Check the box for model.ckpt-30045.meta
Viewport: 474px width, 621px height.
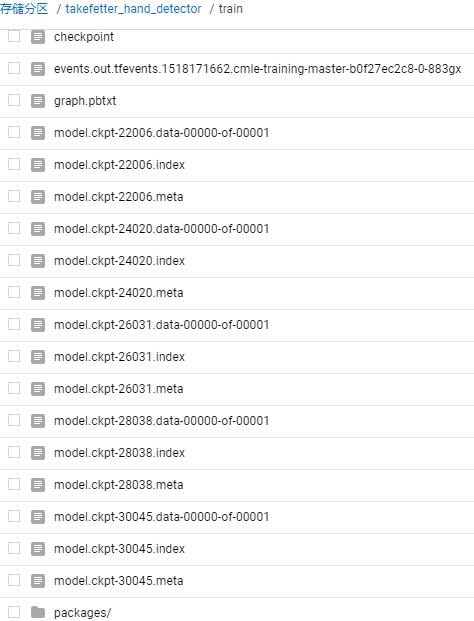pos(14,580)
